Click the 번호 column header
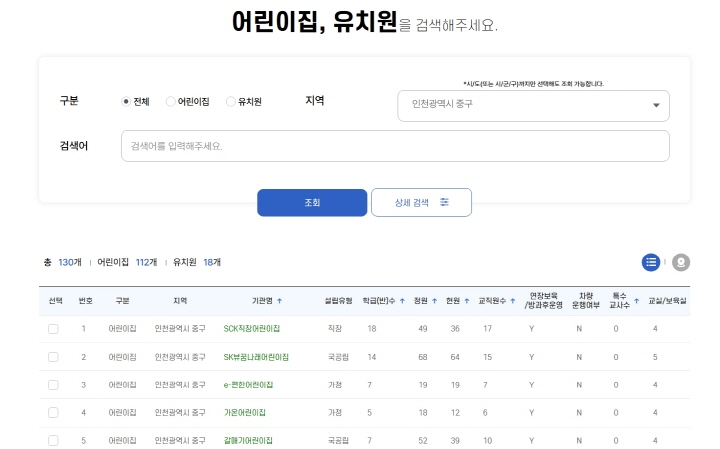 [x=85, y=301]
